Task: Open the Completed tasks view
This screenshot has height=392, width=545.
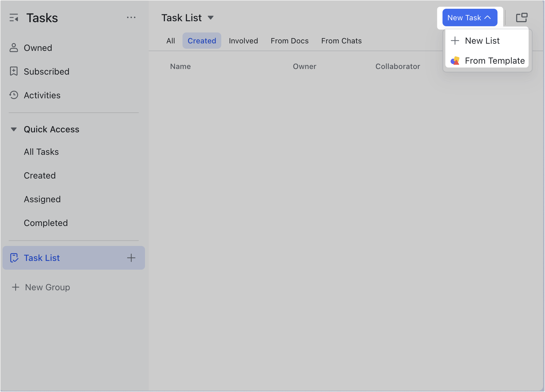Action: point(46,223)
